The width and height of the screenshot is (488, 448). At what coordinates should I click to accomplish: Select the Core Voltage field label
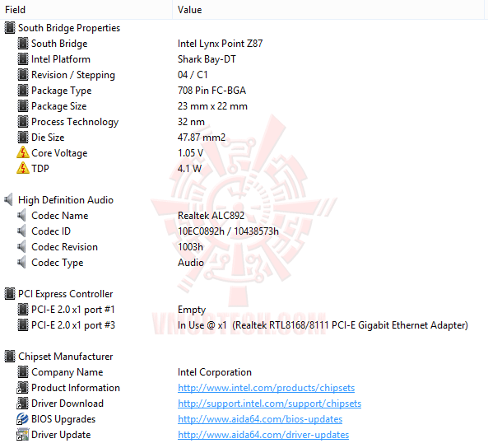pyautogui.click(x=59, y=153)
